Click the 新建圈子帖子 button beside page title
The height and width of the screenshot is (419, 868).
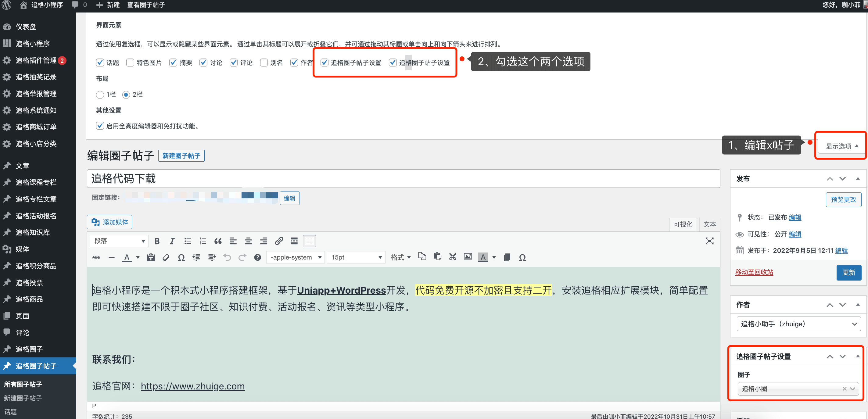tap(181, 156)
